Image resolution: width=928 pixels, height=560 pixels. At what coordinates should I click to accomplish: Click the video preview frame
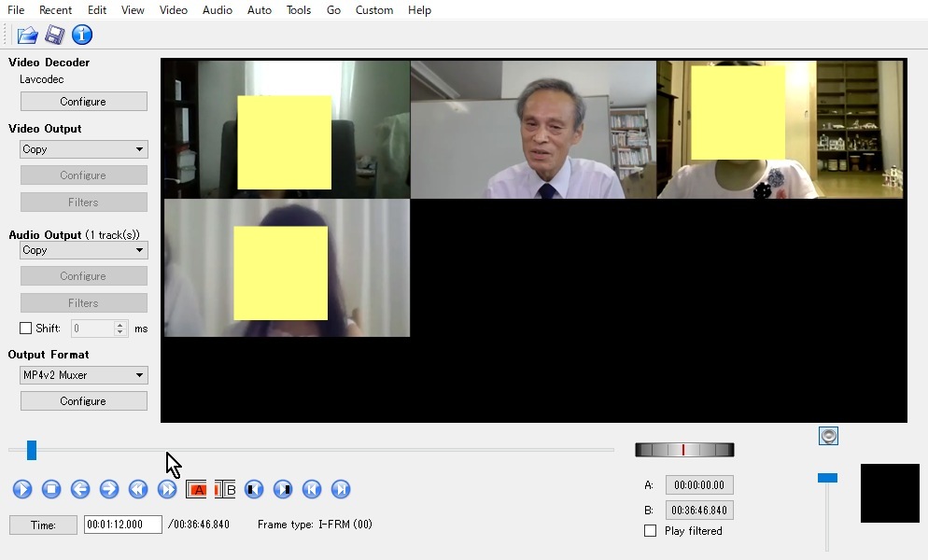pos(533,241)
